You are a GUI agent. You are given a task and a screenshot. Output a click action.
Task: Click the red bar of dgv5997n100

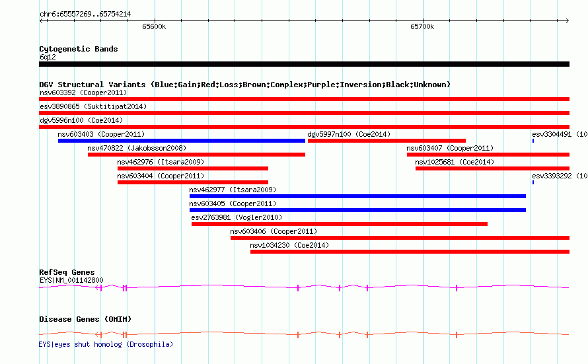pos(386,141)
